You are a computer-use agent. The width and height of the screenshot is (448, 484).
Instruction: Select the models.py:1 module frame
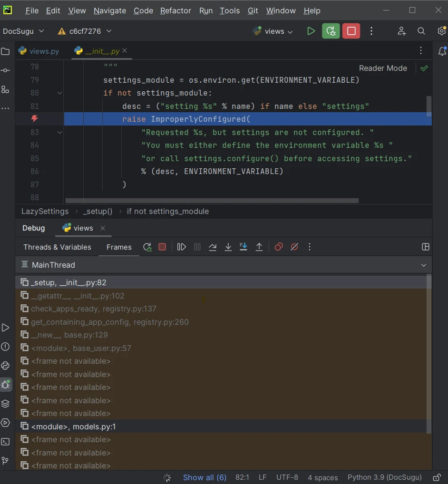[x=73, y=426]
